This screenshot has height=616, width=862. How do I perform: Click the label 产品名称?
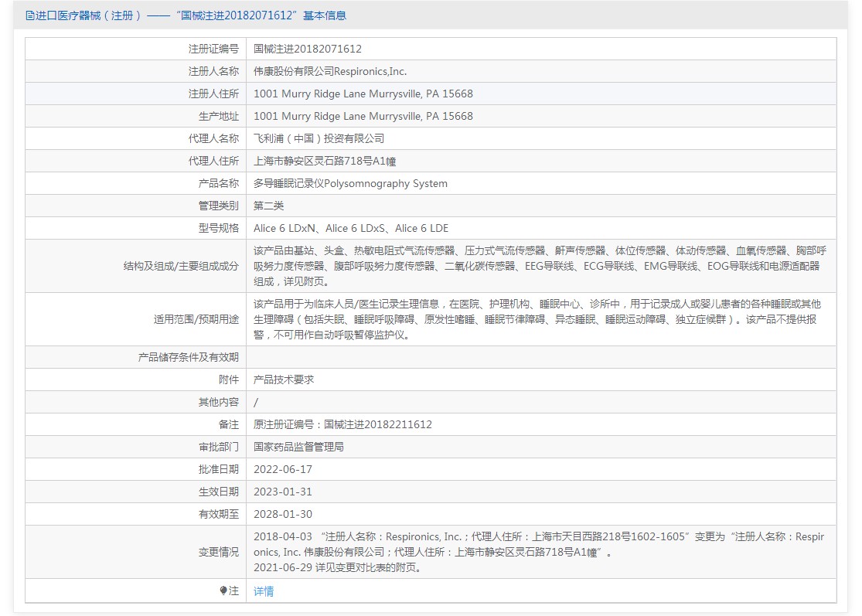[x=218, y=183]
